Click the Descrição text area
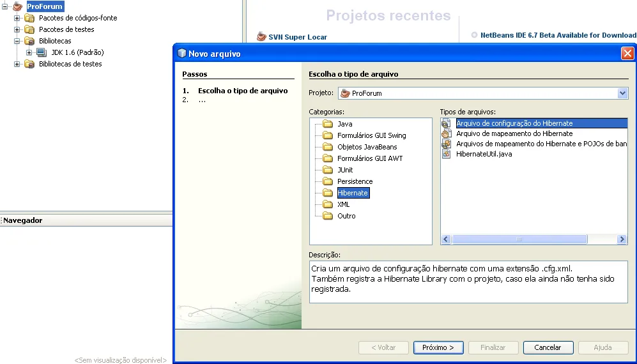The height and width of the screenshot is (364, 637). point(468,282)
